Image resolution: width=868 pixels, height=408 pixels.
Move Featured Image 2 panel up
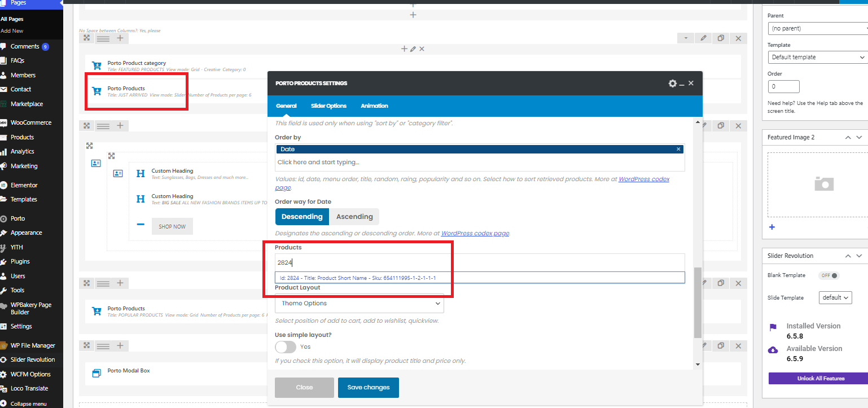tap(848, 137)
